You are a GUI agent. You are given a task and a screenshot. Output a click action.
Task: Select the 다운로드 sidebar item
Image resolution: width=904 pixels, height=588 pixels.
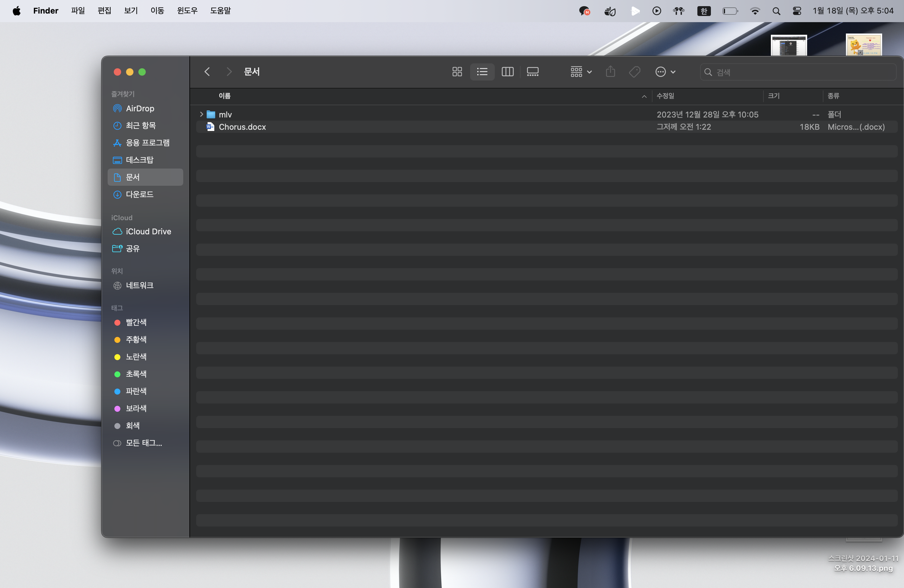pos(139,194)
